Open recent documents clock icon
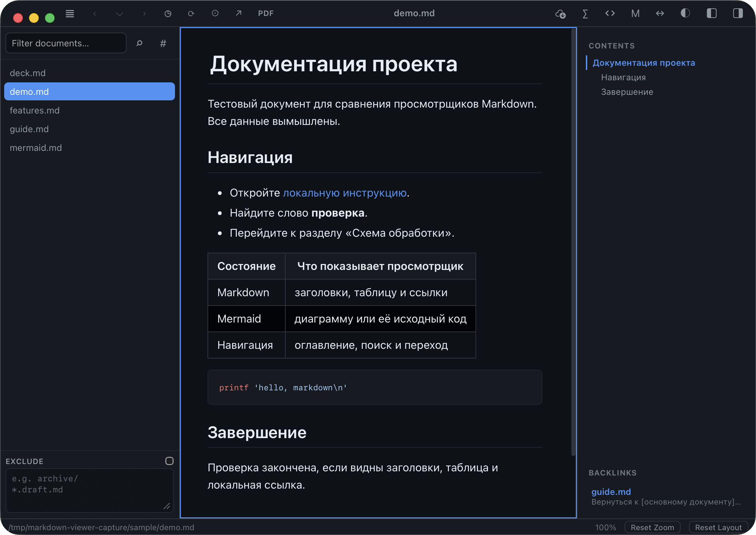Image resolution: width=756 pixels, height=535 pixels. [x=168, y=13]
